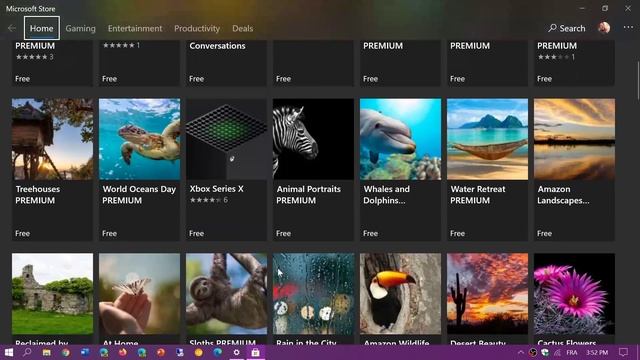Open Settings gear on taskbar
640x360 pixels.
[x=236, y=352]
